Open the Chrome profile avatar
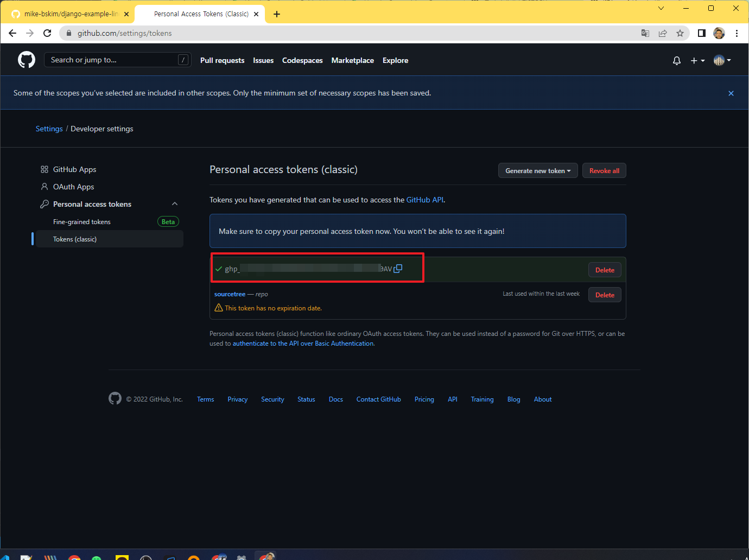 tap(719, 33)
